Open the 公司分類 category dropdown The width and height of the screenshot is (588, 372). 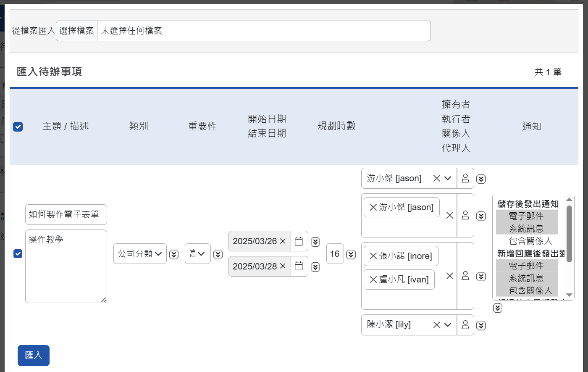(x=140, y=254)
